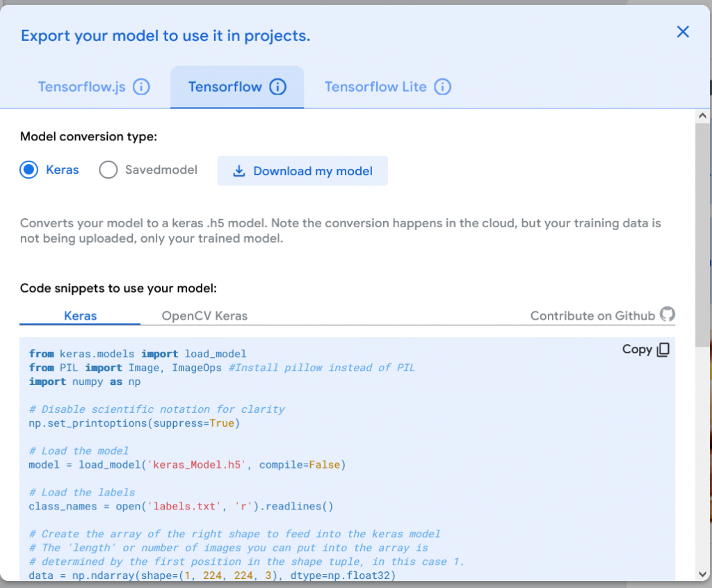Open the Tensorflow export tab
Viewport: 712px width, 588px height.
(x=225, y=87)
